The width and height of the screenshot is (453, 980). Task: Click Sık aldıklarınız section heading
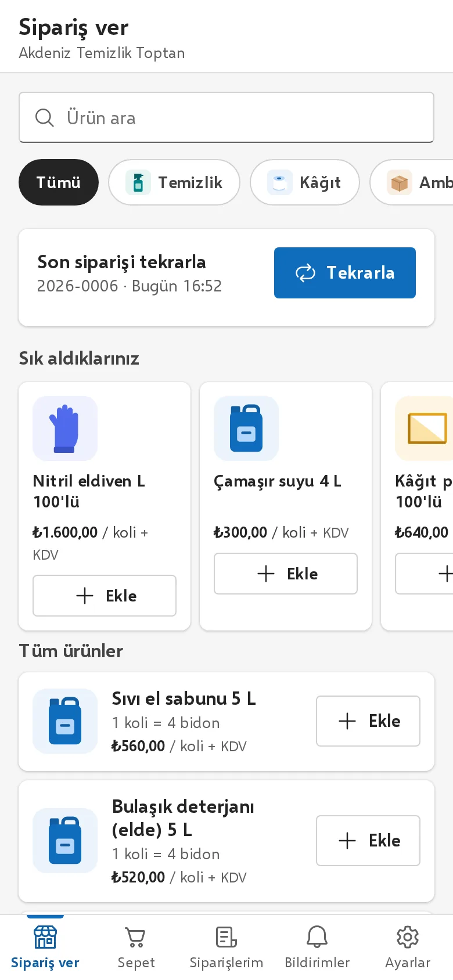tap(79, 358)
